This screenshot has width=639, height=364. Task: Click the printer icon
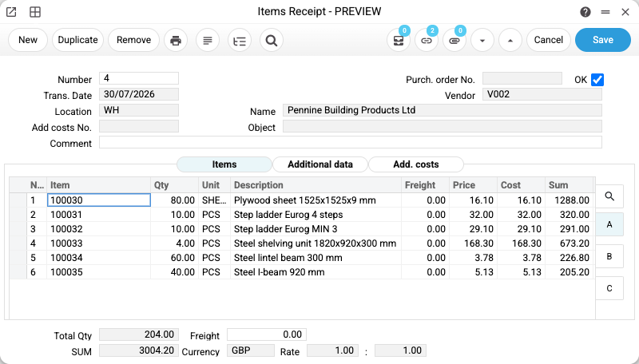pos(176,40)
